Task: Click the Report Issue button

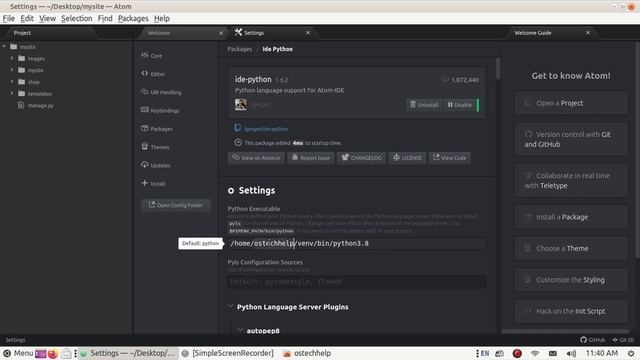Action: click(x=311, y=158)
